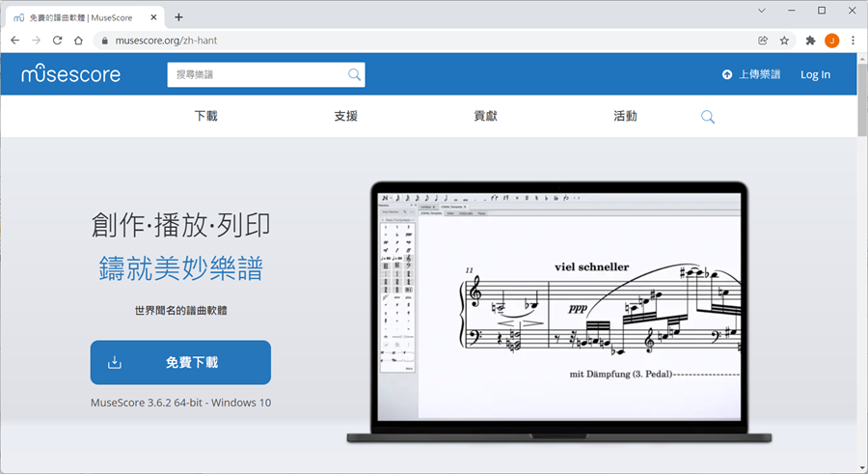Open the 支援 navigation menu
This screenshot has width=868, height=474.
coord(345,116)
